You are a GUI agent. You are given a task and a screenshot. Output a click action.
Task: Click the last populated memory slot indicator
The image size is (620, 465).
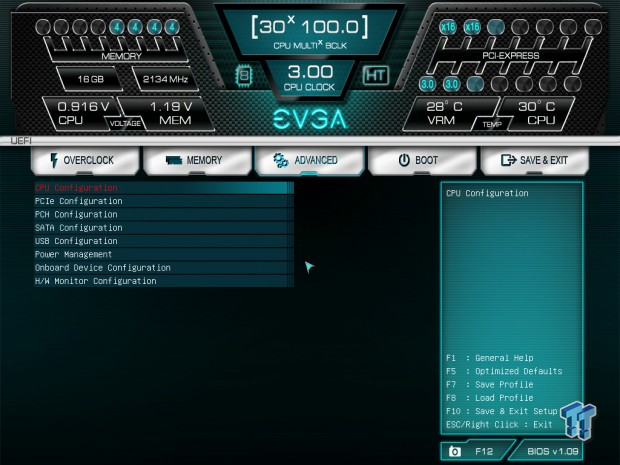click(x=172, y=27)
